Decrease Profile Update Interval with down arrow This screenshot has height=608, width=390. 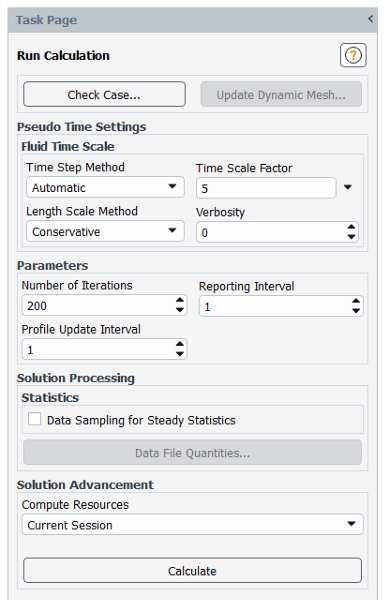(180, 354)
